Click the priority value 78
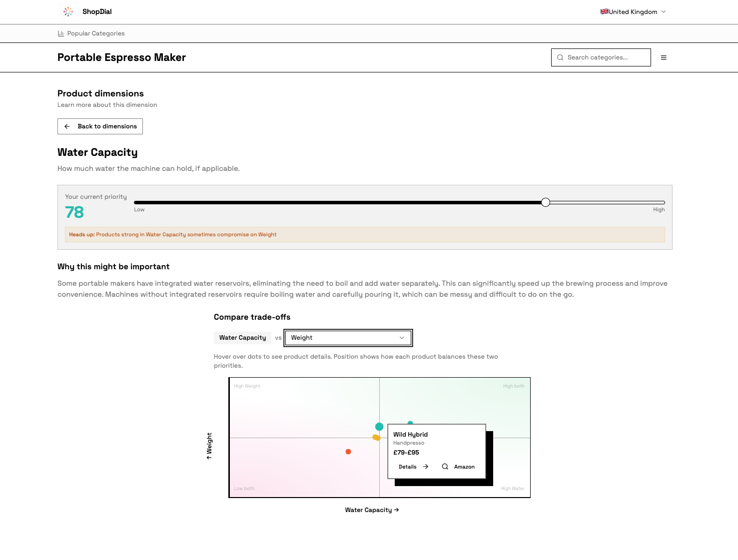The height and width of the screenshot is (560, 738). pos(74,212)
